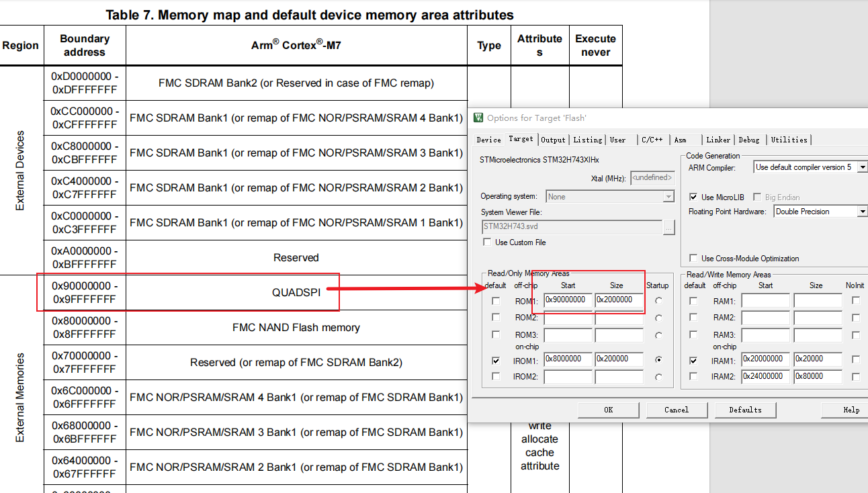
Task: Click the Defaults button
Action: click(x=745, y=410)
